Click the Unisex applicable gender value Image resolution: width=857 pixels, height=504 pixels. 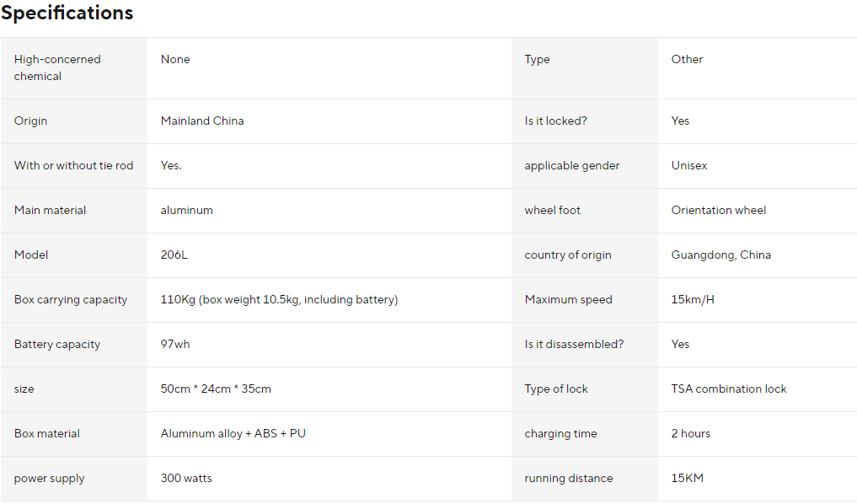[x=689, y=165]
